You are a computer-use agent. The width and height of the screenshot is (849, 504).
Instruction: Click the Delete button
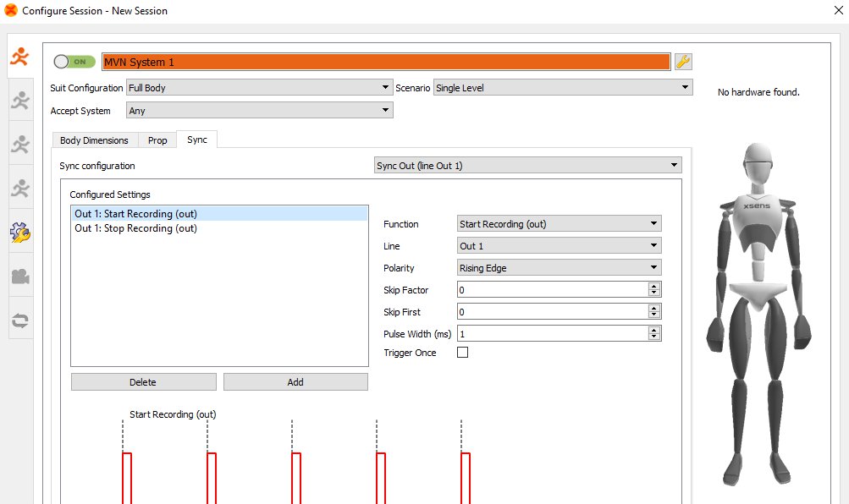(x=143, y=382)
